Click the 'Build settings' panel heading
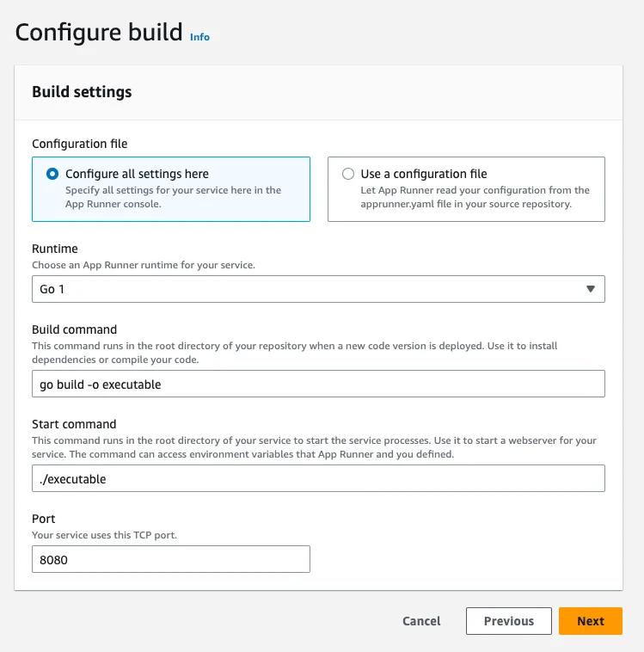Viewport: 644px width, 652px height. coord(82,91)
